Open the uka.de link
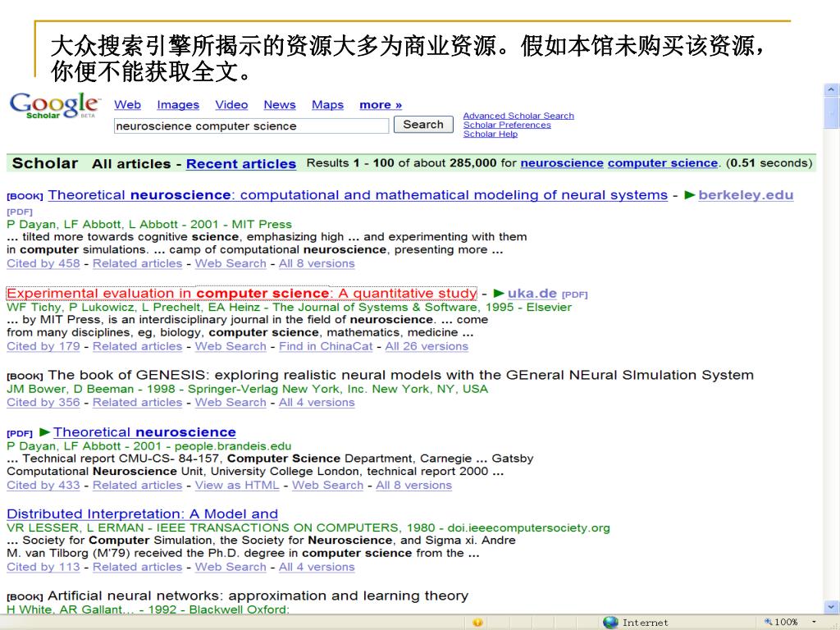Screen dimensions: 840x630 (532, 293)
